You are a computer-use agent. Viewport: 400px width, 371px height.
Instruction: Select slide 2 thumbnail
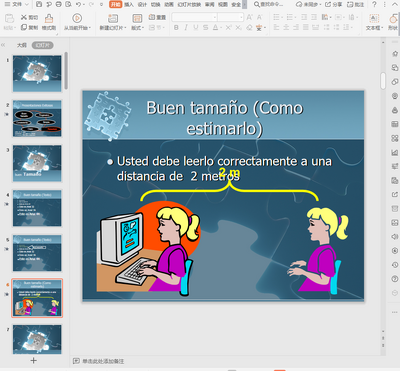click(37, 118)
